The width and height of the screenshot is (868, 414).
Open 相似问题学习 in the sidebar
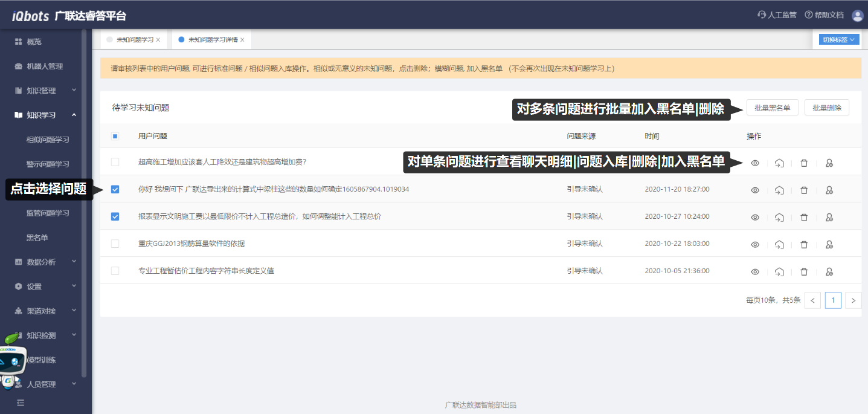[x=48, y=140]
